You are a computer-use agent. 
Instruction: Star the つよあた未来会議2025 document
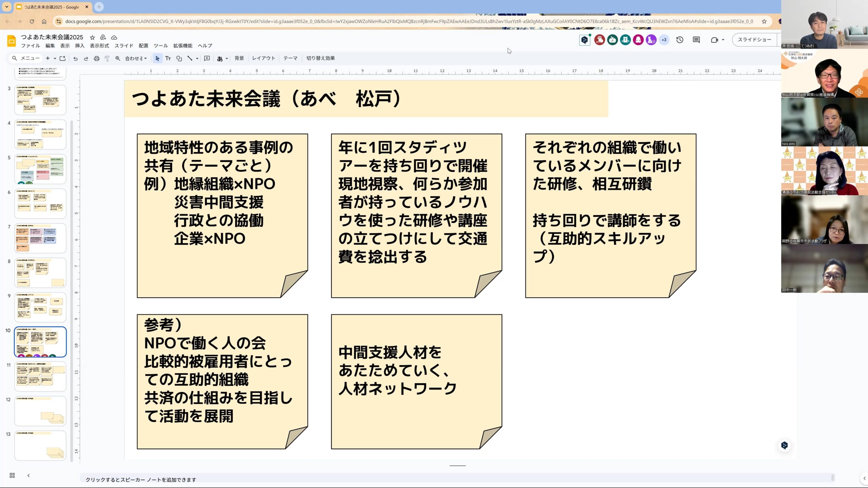(x=92, y=37)
